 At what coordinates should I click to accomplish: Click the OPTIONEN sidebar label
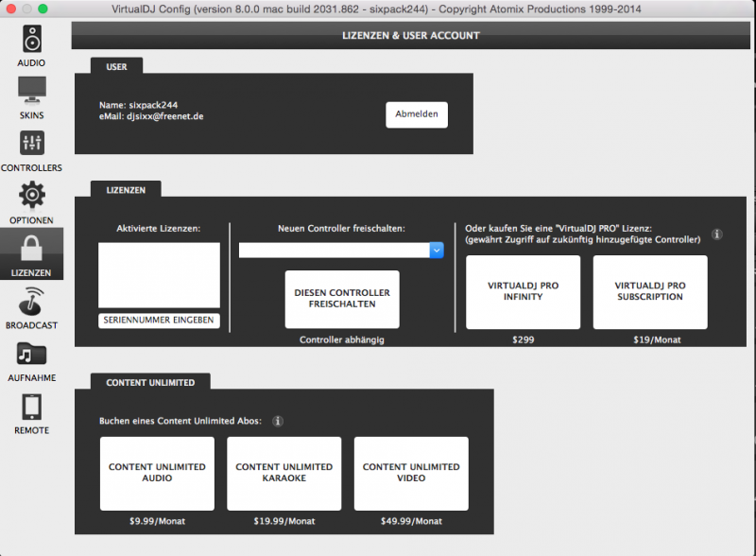tap(31, 220)
